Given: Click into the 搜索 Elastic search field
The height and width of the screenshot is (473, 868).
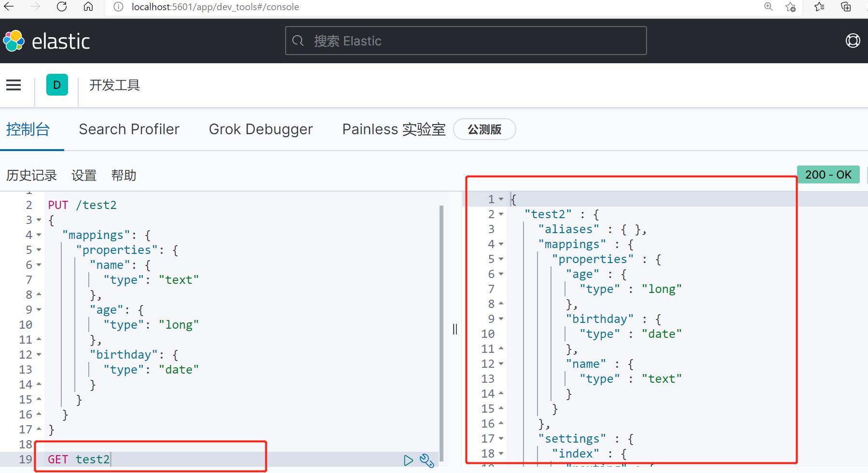Looking at the screenshot, I should [x=466, y=41].
